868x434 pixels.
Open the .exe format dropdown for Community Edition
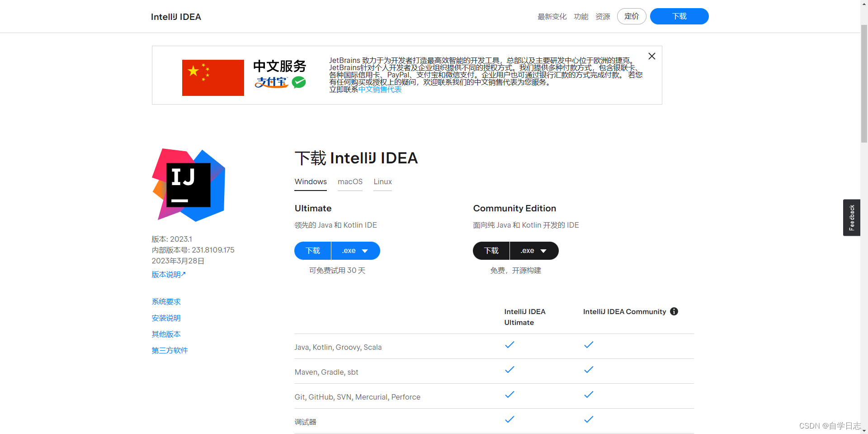coord(534,250)
